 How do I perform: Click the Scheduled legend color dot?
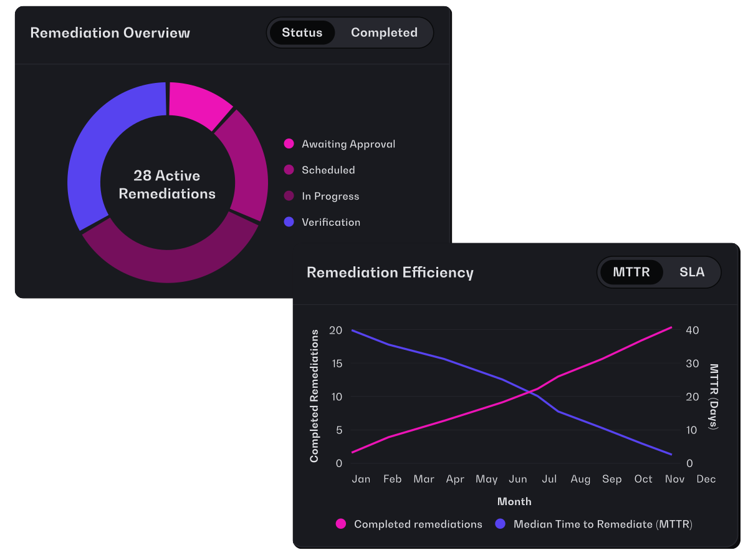[289, 170]
